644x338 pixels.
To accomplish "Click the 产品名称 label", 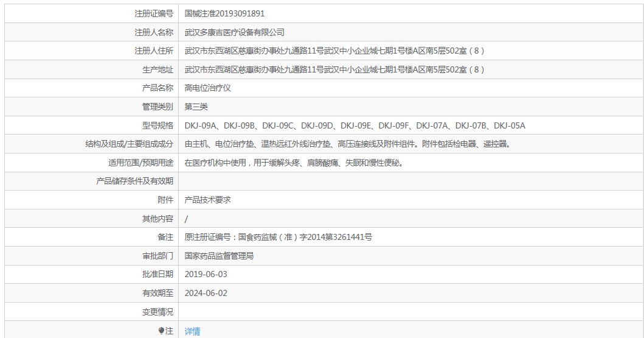I will tap(158, 88).
